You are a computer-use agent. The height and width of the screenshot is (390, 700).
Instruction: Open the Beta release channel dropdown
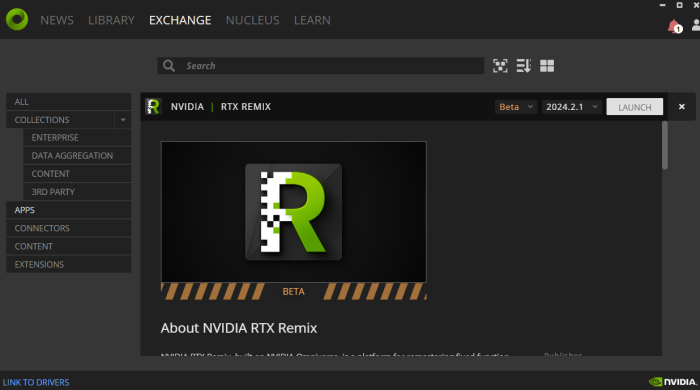tap(516, 107)
